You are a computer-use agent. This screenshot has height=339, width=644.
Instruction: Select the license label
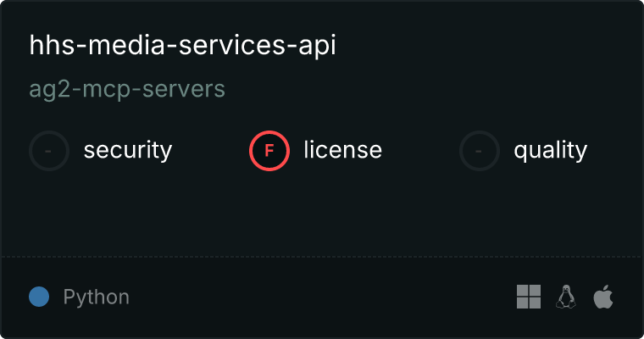point(343,149)
